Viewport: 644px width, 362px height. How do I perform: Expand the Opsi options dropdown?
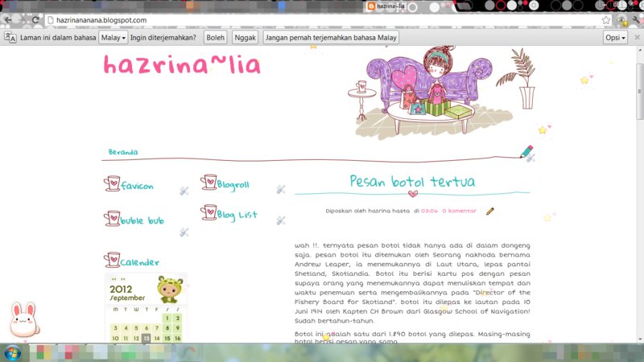[615, 38]
